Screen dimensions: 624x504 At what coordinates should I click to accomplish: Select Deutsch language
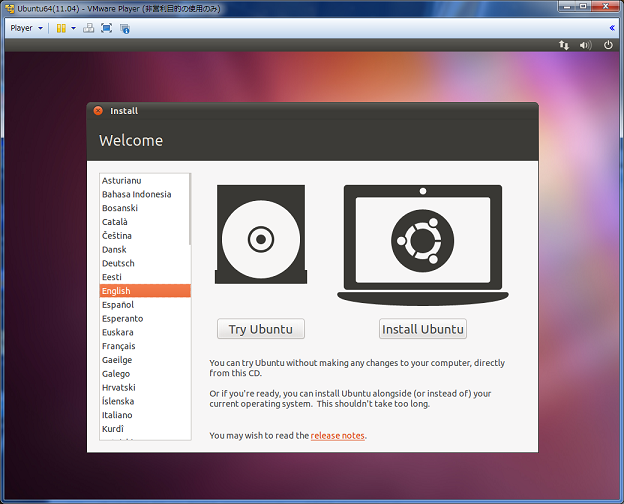click(145, 263)
